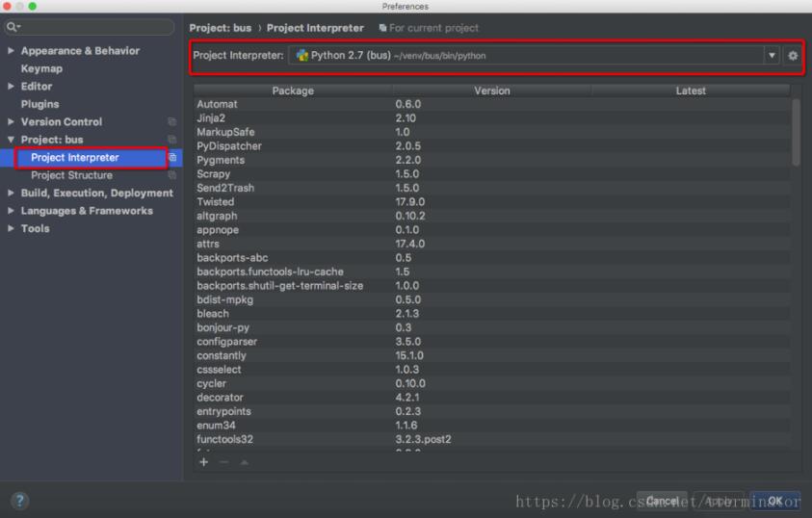812x518 pixels.
Task: Select the bonjour-py package row
Action: 492,327
